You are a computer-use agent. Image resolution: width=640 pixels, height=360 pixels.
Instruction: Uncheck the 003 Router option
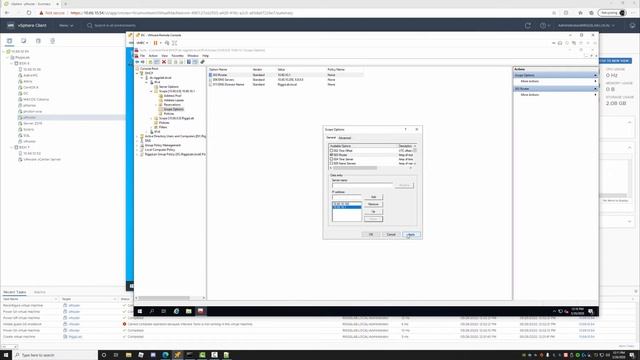(331, 155)
